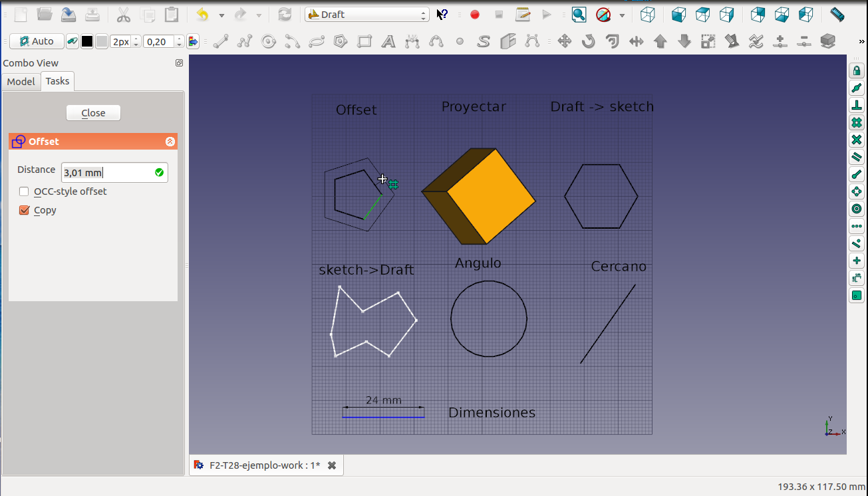The height and width of the screenshot is (496, 868).
Task: Click the black line color swatch
Action: click(x=87, y=42)
